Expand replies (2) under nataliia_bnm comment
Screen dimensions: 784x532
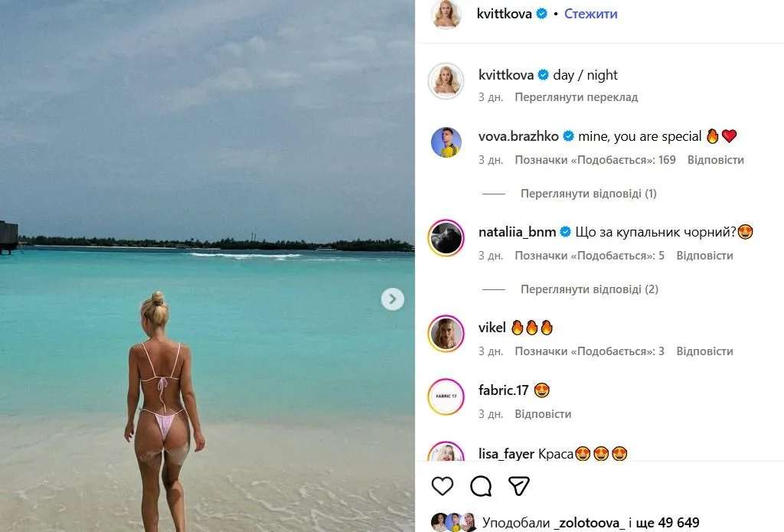click(590, 289)
